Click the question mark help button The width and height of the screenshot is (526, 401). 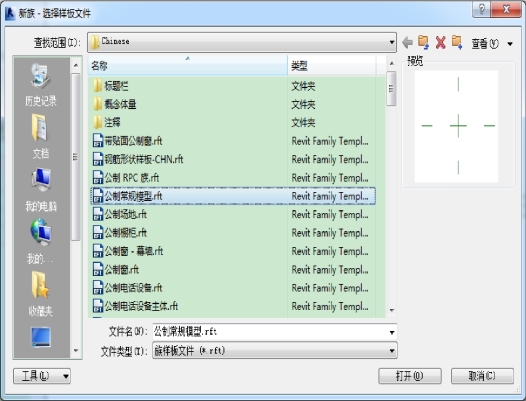tap(482, 9)
